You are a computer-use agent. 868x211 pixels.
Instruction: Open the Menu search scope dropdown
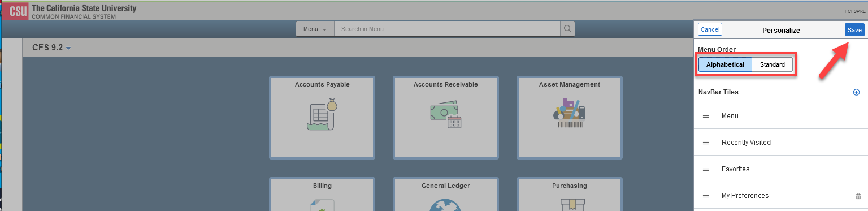(315, 29)
